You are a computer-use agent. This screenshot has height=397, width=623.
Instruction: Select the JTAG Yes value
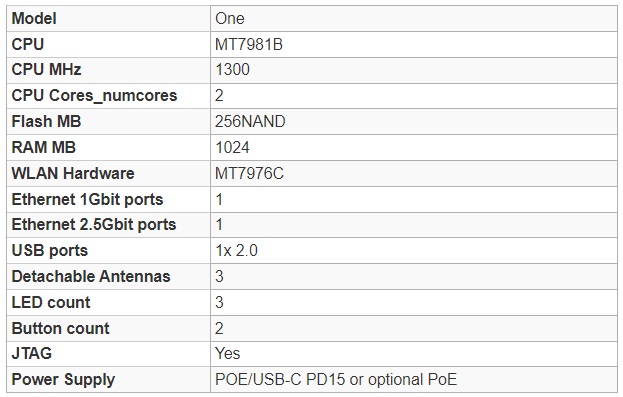(x=228, y=353)
